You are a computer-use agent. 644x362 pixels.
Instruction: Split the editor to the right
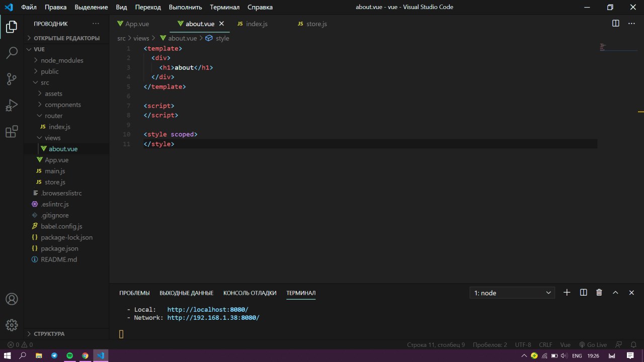(615, 24)
